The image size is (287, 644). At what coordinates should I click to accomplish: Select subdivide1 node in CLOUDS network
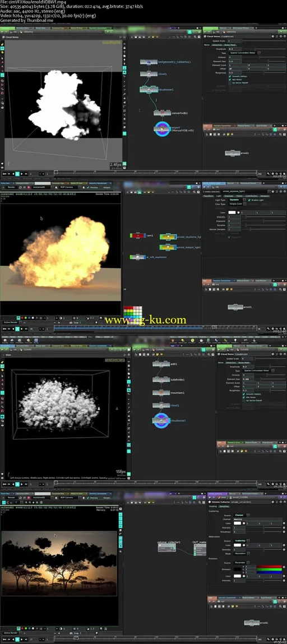coord(161,379)
